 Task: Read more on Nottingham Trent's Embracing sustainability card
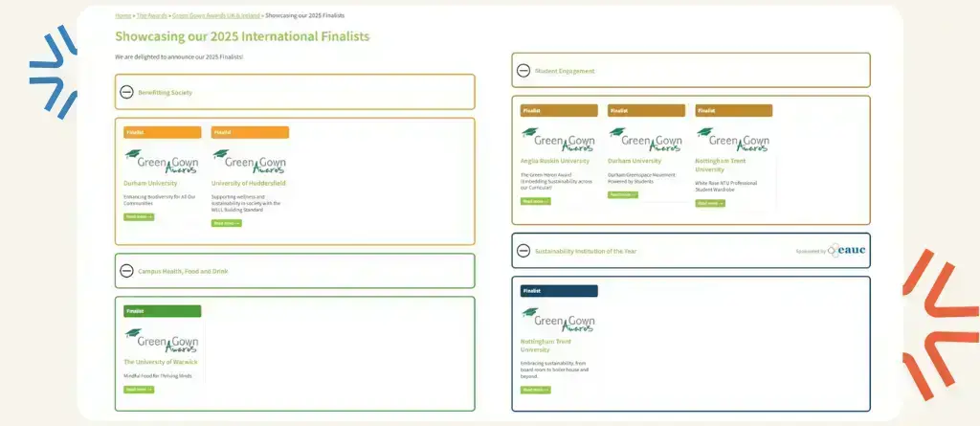click(x=536, y=391)
